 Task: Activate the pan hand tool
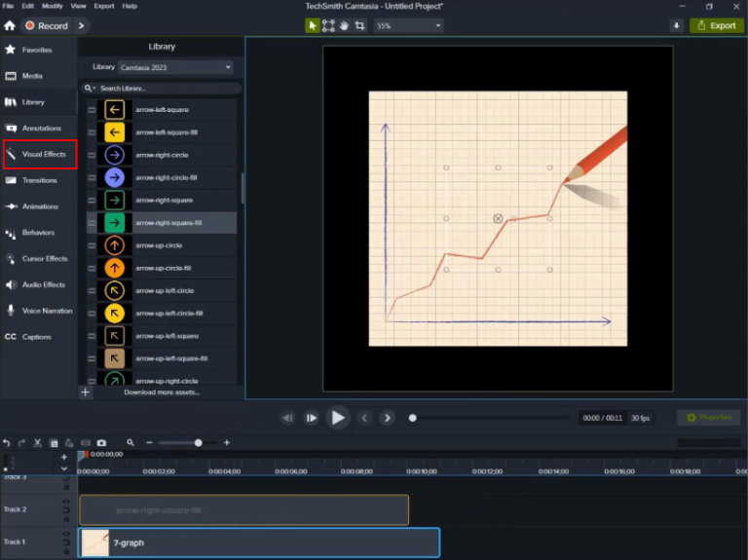click(x=344, y=25)
